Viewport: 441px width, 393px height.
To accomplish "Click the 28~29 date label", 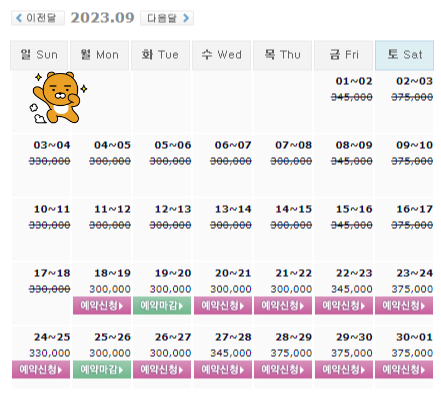I will pos(293,337).
